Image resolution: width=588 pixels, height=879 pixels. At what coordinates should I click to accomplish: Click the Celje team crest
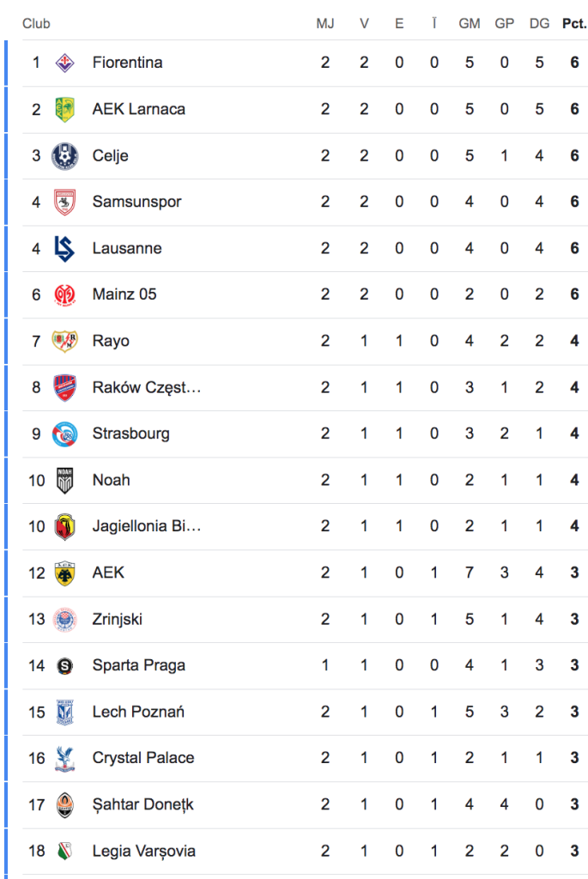pos(64,155)
